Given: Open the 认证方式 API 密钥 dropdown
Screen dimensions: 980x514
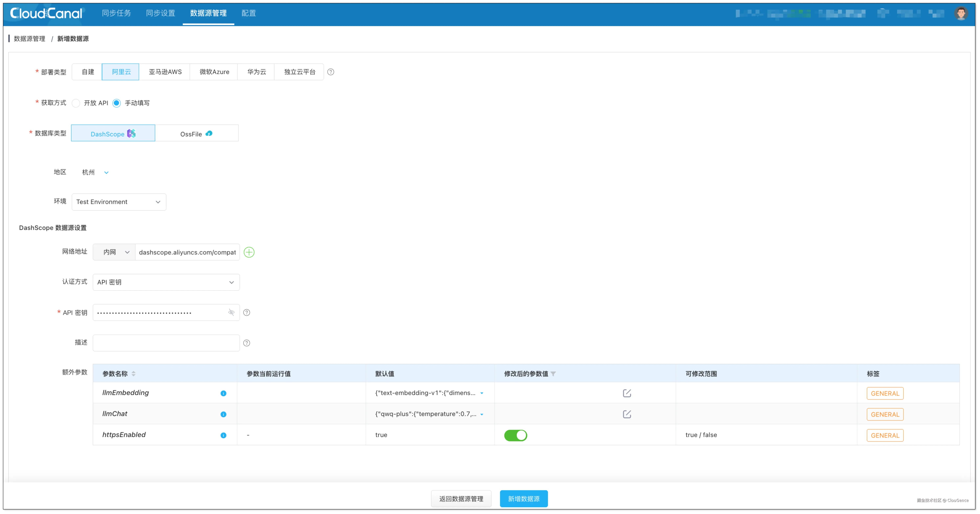Looking at the screenshot, I should point(166,282).
